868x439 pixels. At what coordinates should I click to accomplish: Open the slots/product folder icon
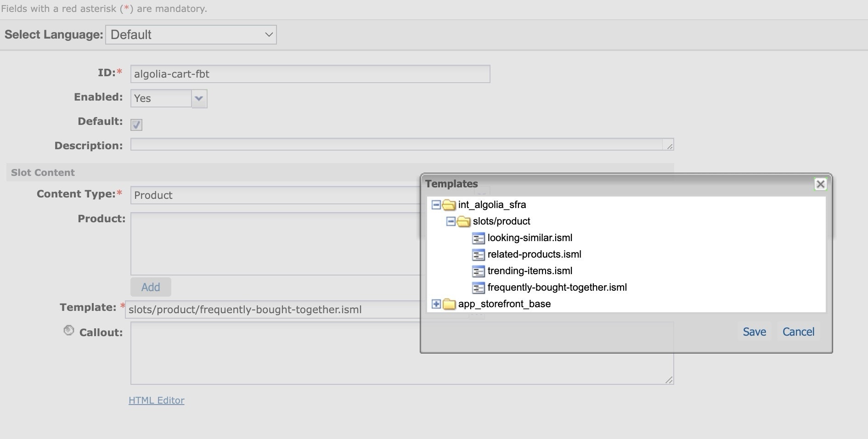tap(463, 221)
